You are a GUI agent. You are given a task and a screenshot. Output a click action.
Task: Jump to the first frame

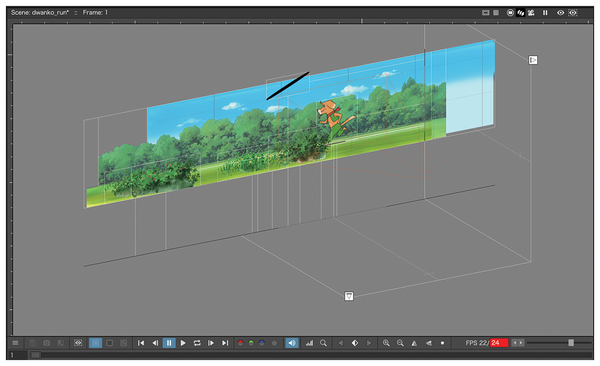pyautogui.click(x=141, y=343)
